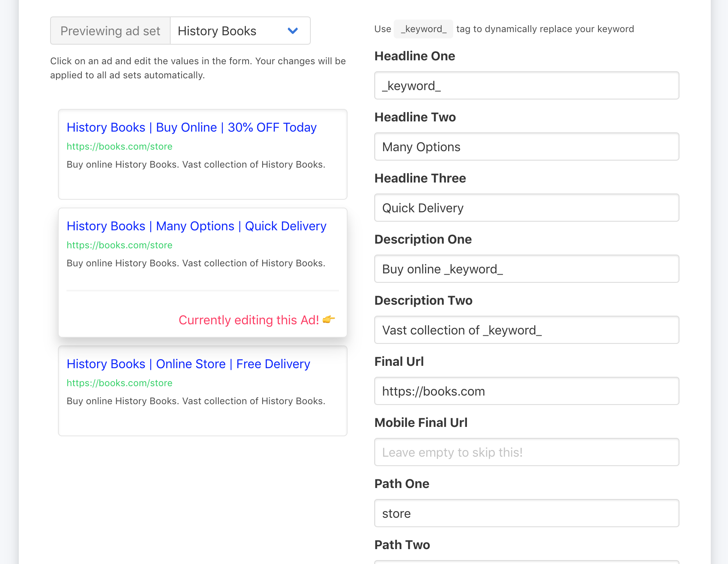Click the Final Url label
728x564 pixels.
pos(399,362)
